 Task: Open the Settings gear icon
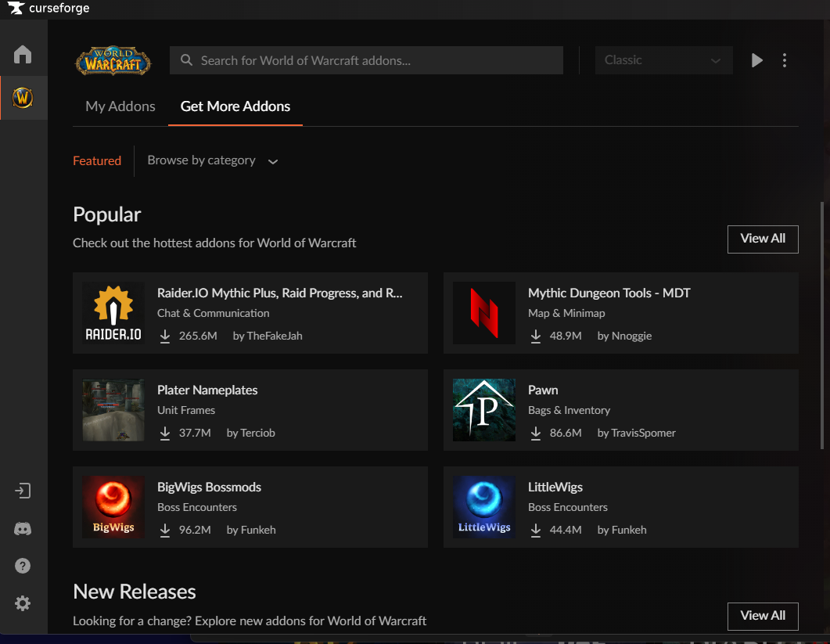23,603
